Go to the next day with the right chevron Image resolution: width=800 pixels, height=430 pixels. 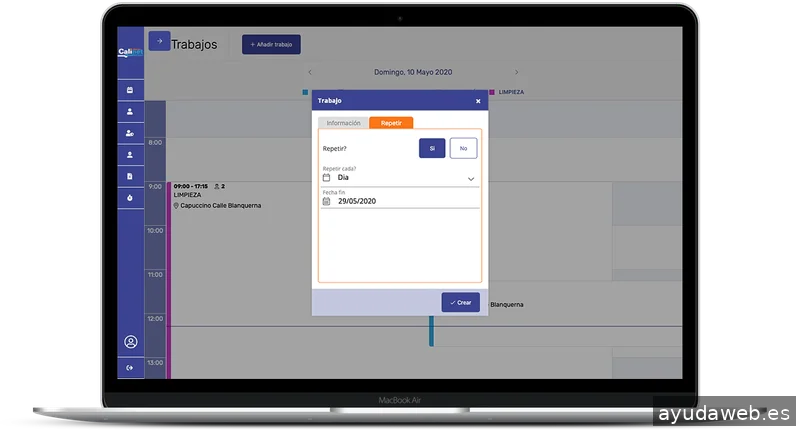pyautogui.click(x=516, y=72)
